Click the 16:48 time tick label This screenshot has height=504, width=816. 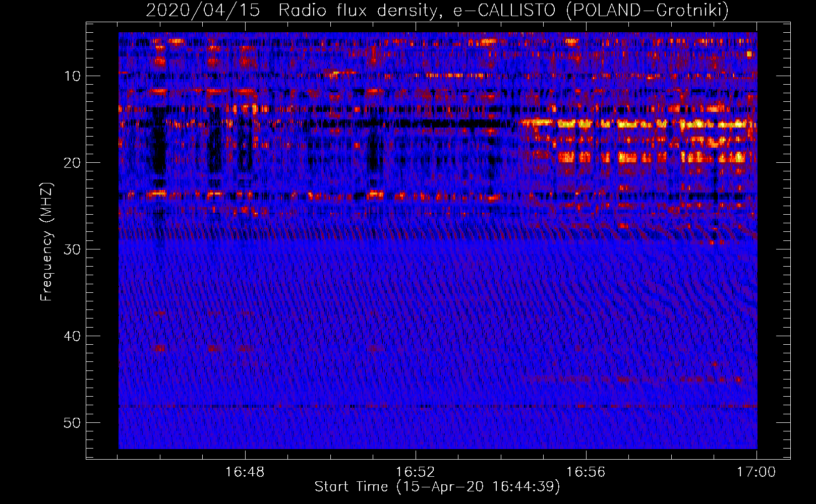point(245,472)
